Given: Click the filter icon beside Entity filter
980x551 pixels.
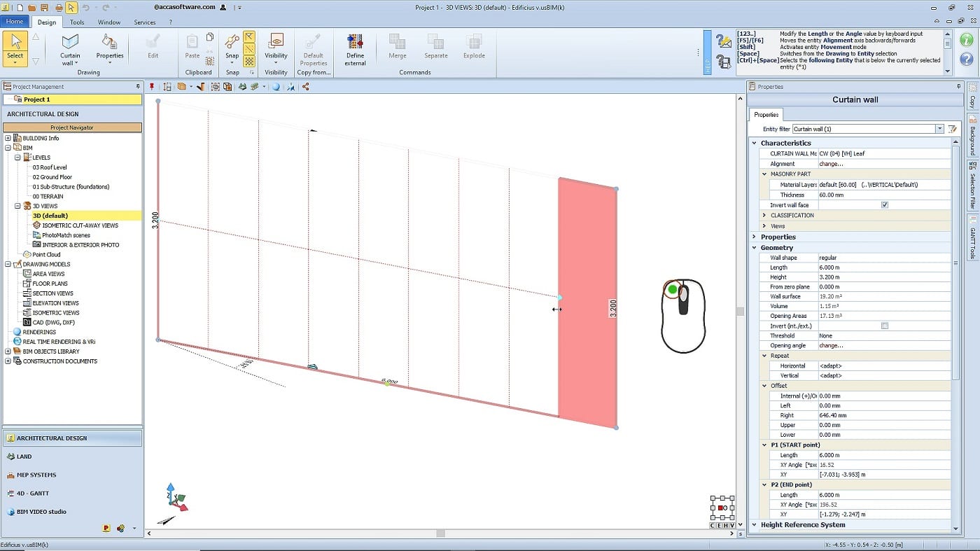Looking at the screenshot, I should coord(952,129).
